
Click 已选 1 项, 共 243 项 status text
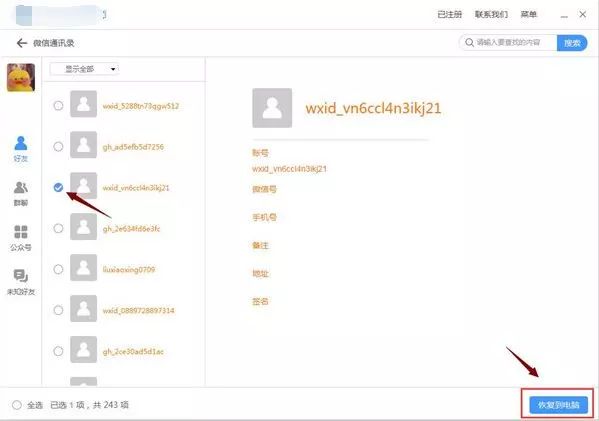(x=89, y=405)
